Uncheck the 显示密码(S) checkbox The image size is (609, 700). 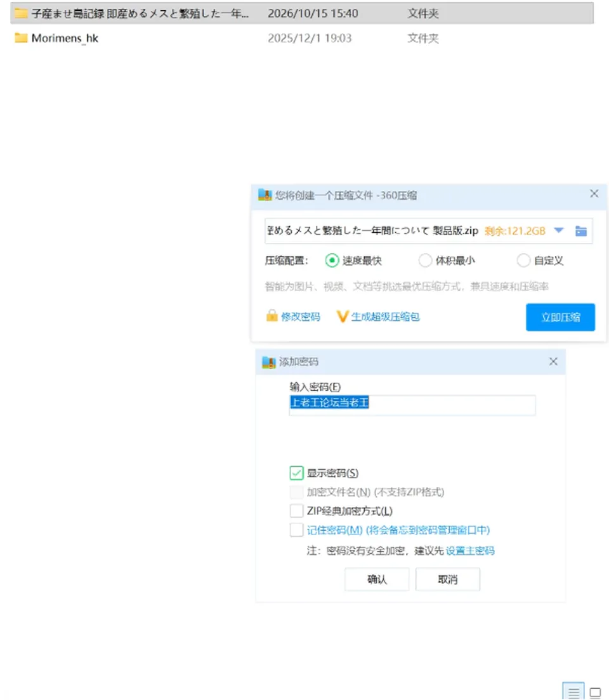[296, 473]
